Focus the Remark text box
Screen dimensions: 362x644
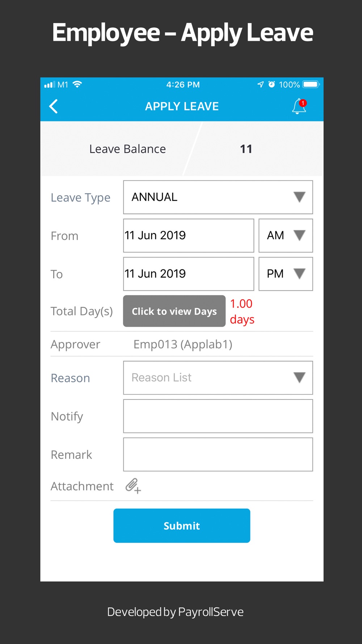[x=218, y=455]
